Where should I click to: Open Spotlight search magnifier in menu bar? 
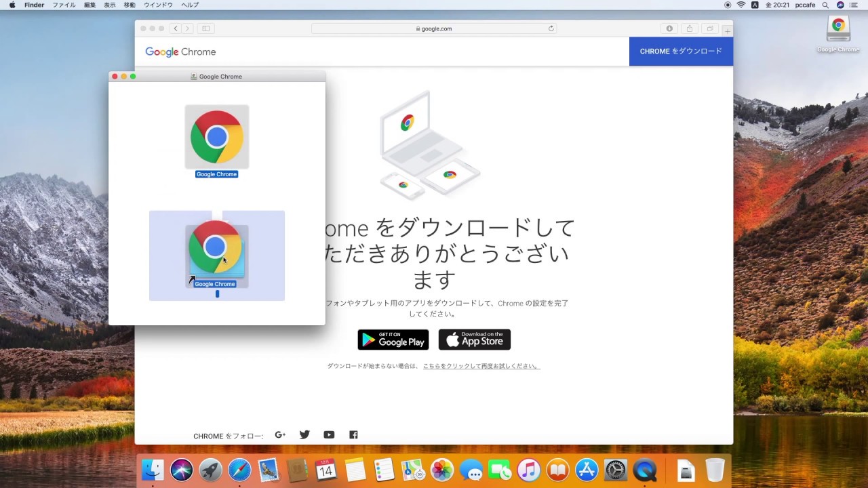[x=825, y=5]
